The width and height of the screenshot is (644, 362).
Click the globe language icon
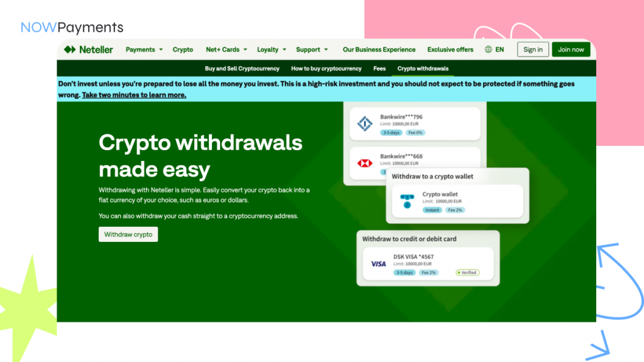pyautogui.click(x=489, y=50)
